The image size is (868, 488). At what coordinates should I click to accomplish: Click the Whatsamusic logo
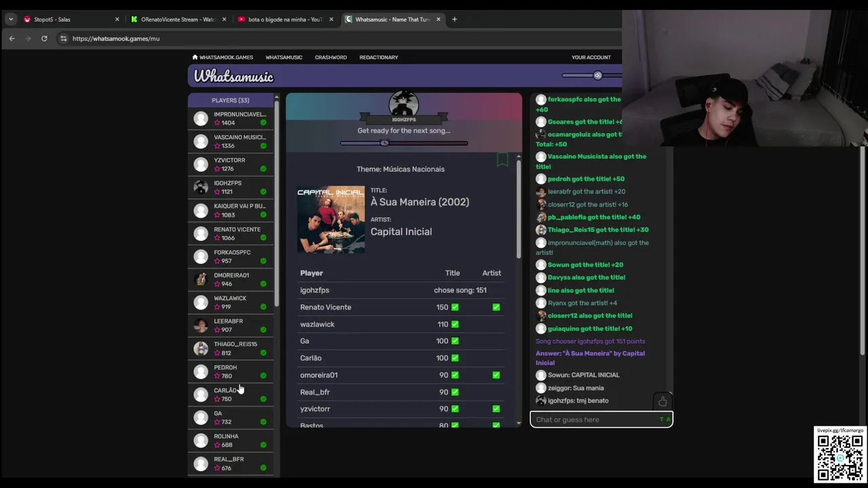[x=233, y=76]
